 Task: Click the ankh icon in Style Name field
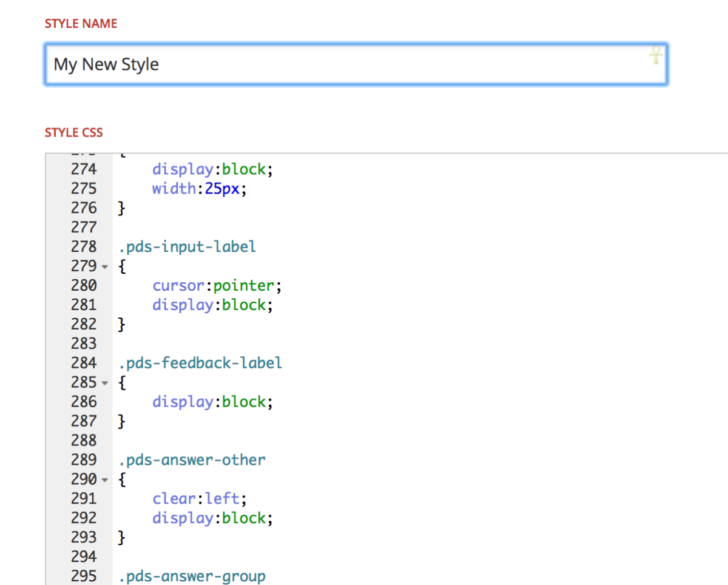pyautogui.click(x=656, y=56)
